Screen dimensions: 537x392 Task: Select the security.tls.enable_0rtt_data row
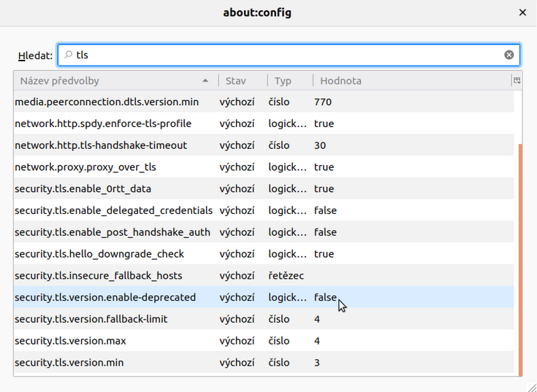coord(83,188)
